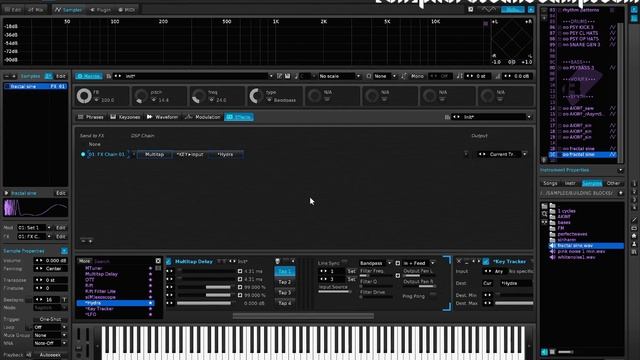Open the FX chain 01: FX C dropdown
This screenshot has height=360, width=640.
click(34, 237)
